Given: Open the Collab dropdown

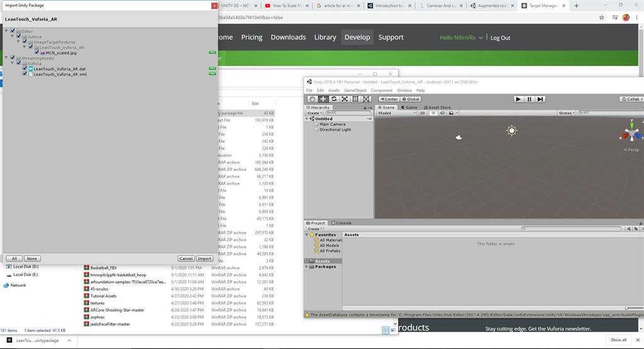Looking at the screenshot, I should (x=631, y=99).
